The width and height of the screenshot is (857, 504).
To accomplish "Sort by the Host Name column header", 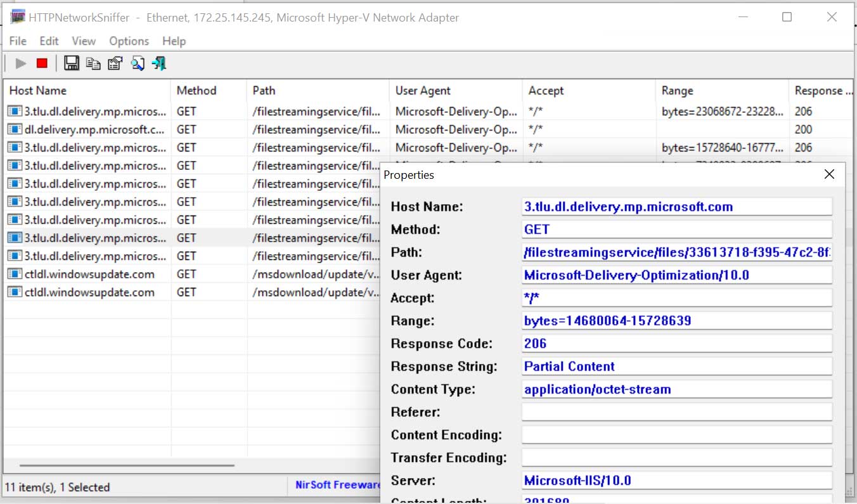I will 38,90.
